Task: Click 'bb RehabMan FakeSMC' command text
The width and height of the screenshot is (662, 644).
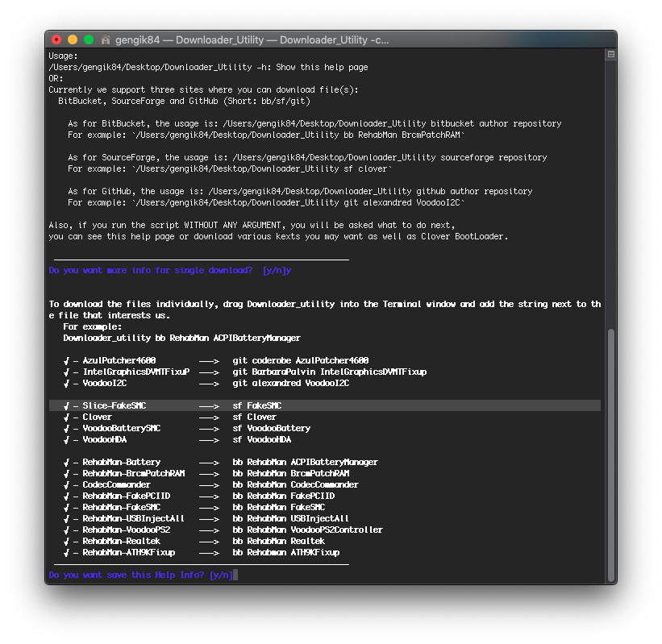Action: pos(279,507)
